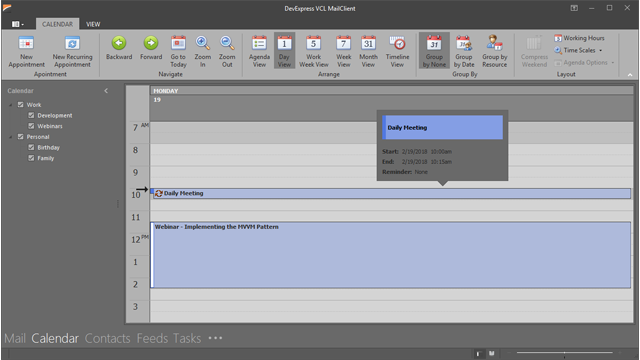Toggle Working Hours display
The height and width of the screenshot is (360, 640).
pos(579,38)
